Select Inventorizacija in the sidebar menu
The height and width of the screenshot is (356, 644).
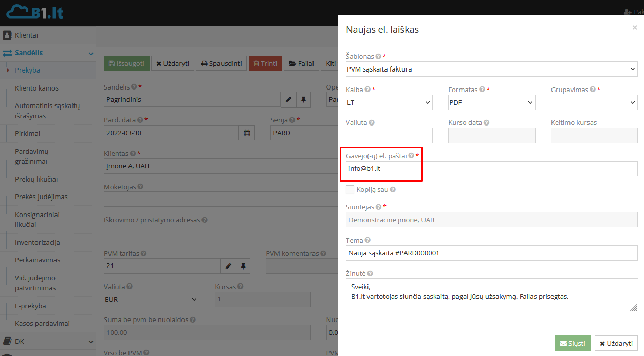[38, 242]
